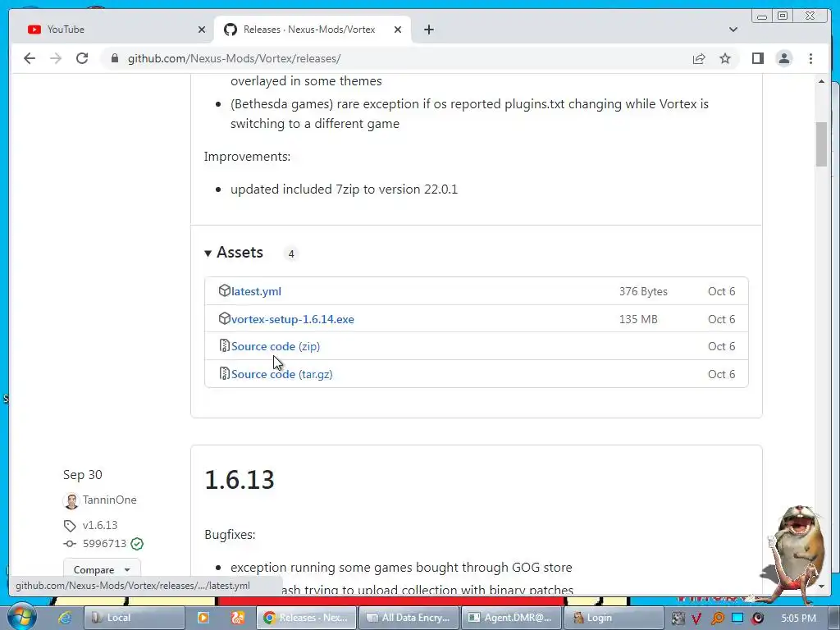Viewport: 840px width, 630px height.
Task: Click the Sep 30 release date
Action: [x=83, y=475]
